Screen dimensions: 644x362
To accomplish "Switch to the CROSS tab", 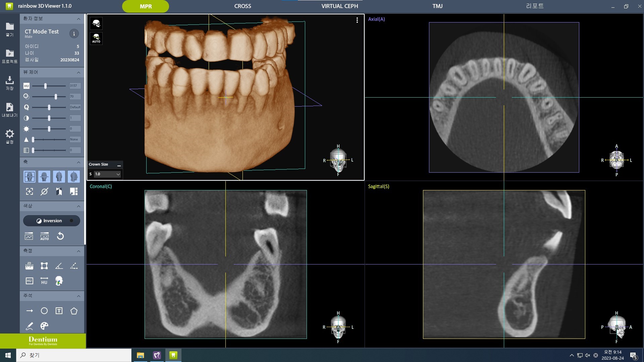I will tap(242, 6).
